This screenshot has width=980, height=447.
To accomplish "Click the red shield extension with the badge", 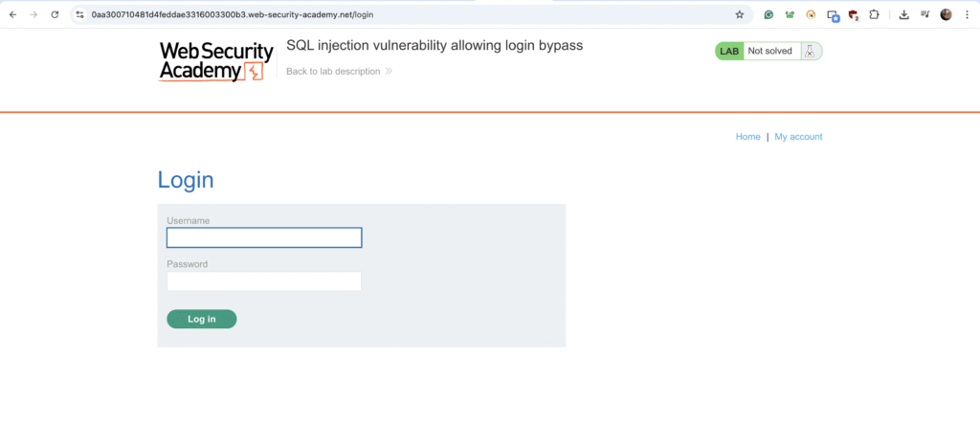I will coord(854,14).
